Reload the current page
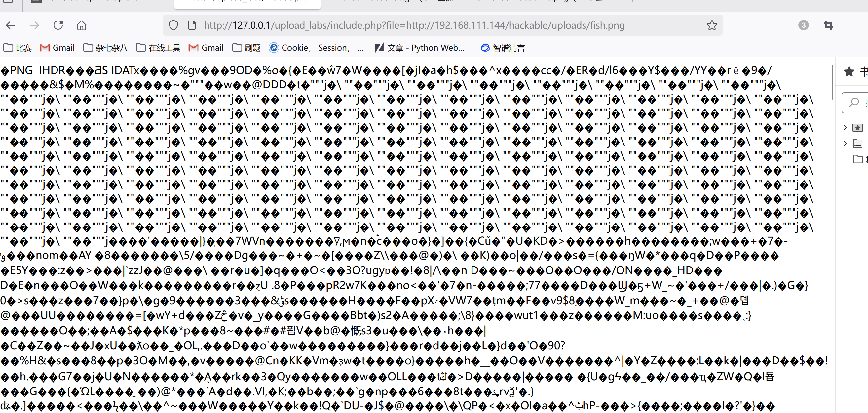868x413 pixels. click(58, 25)
